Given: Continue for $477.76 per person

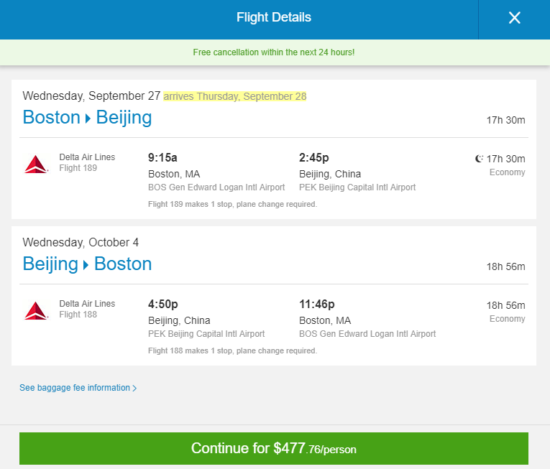Looking at the screenshot, I should (x=274, y=448).
